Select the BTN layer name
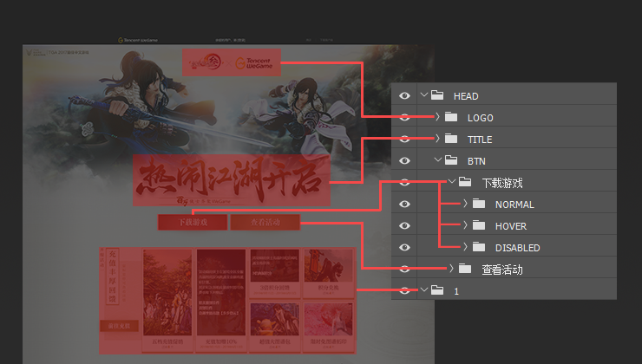642x364 pixels. [x=476, y=161]
